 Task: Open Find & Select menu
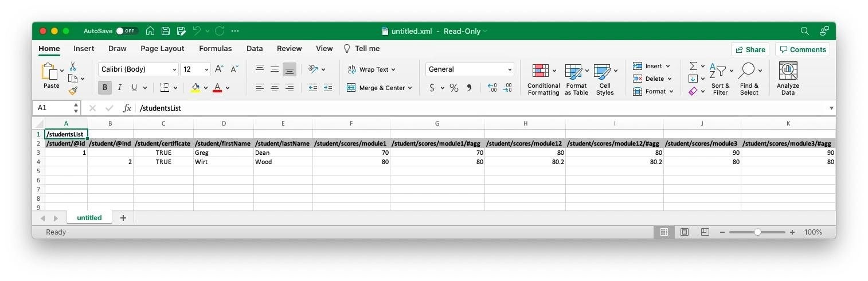(749, 79)
